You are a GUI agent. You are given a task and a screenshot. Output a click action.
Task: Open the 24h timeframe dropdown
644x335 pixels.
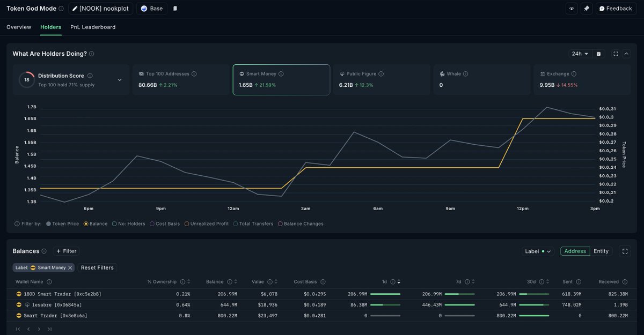[580, 54]
